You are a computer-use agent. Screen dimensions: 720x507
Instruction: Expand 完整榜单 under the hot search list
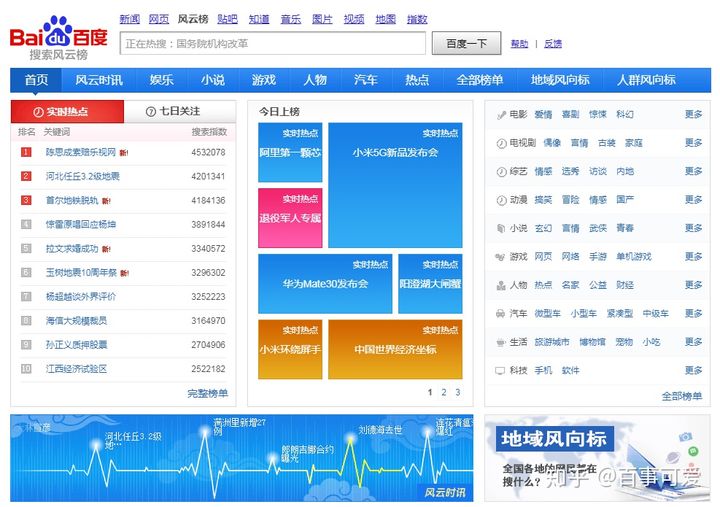point(207,394)
